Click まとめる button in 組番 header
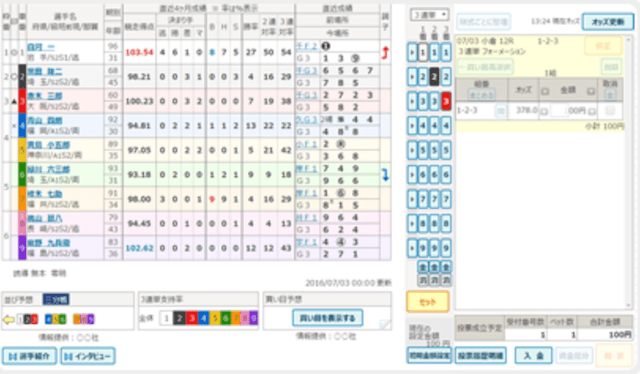 click(x=482, y=95)
